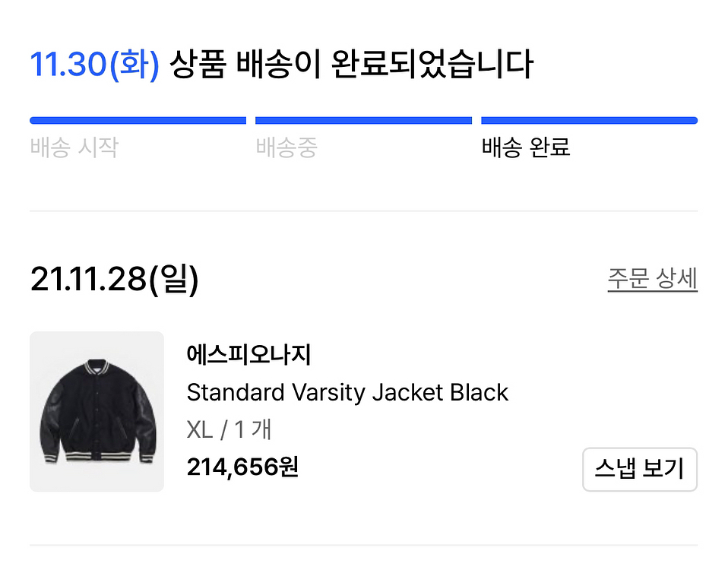Click the middle blue progress bar segment
Viewport: 728px width, 570px height.
point(363,119)
